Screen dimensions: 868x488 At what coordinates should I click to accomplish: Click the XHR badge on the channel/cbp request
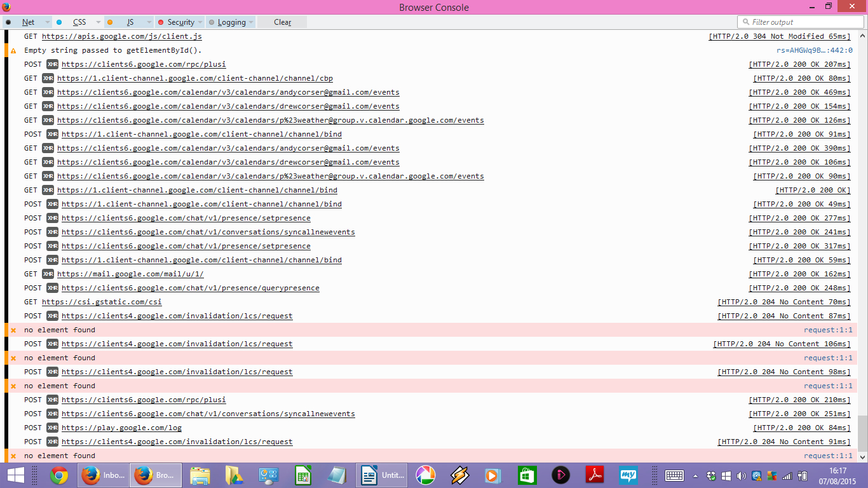pyautogui.click(x=48, y=78)
